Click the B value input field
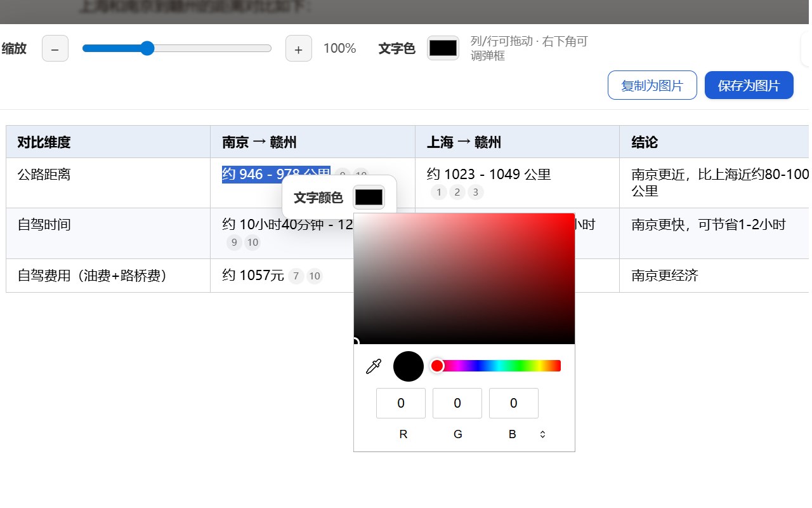Viewport: 812px width, 508px height. click(x=514, y=403)
